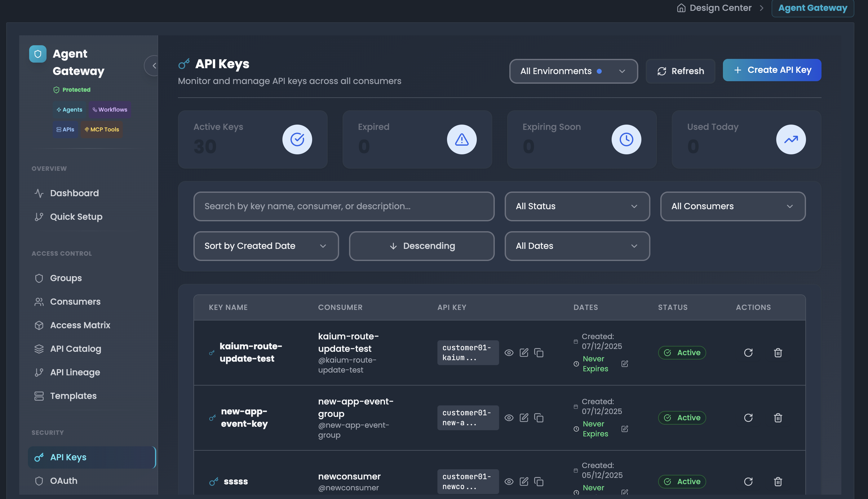The height and width of the screenshot is (499, 868).
Task: Edit the sssss API key
Action: click(x=524, y=482)
